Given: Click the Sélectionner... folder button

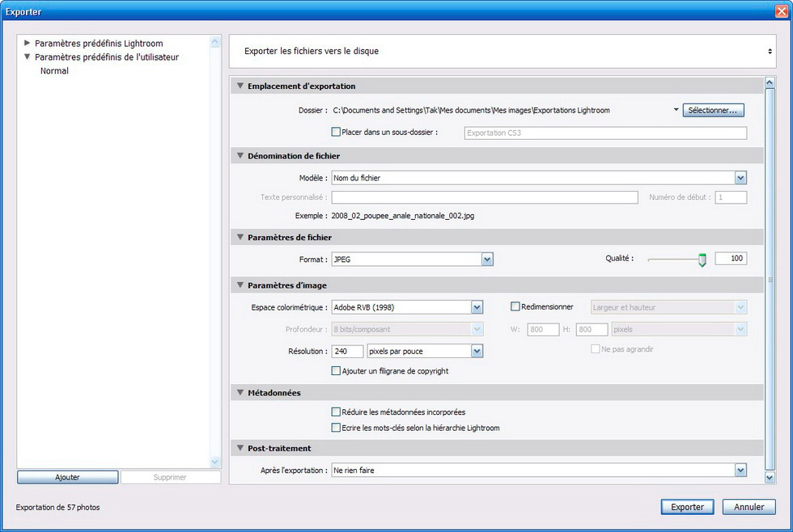Looking at the screenshot, I should (713, 110).
